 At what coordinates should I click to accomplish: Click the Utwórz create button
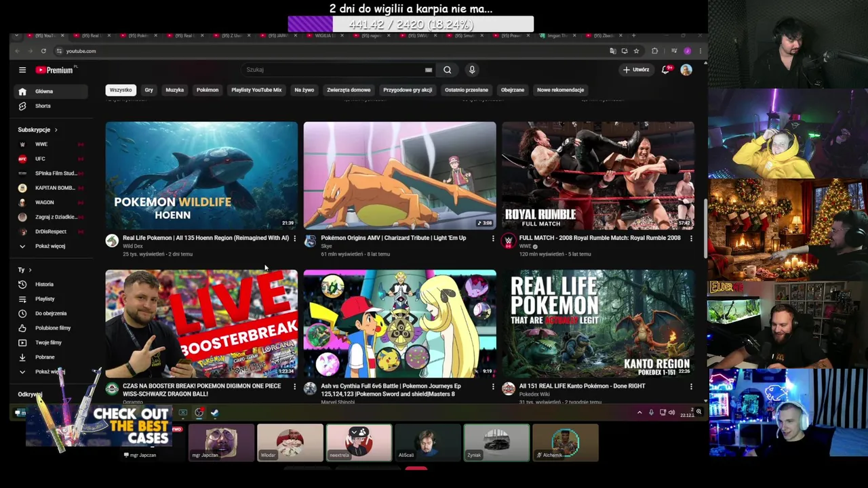[637, 70]
